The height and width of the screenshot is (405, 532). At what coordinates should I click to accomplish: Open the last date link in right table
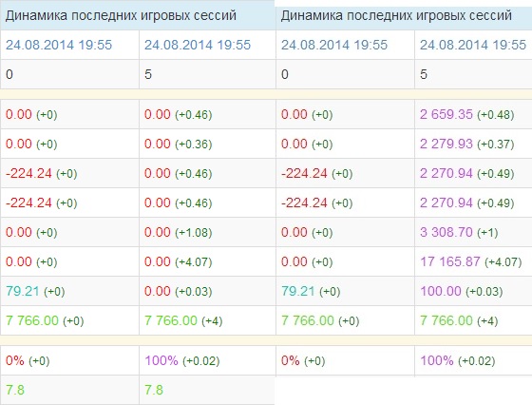(x=473, y=45)
